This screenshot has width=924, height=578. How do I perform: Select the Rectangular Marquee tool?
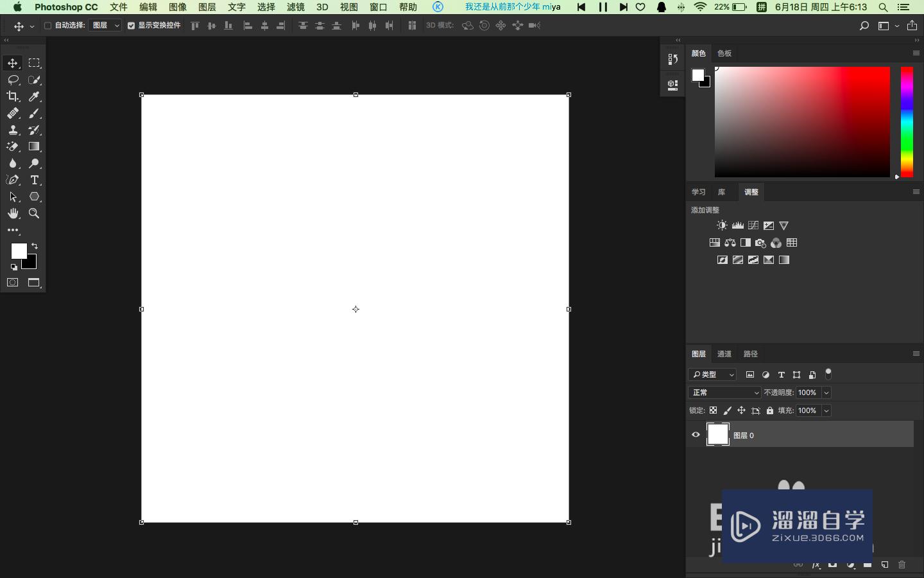[34, 63]
